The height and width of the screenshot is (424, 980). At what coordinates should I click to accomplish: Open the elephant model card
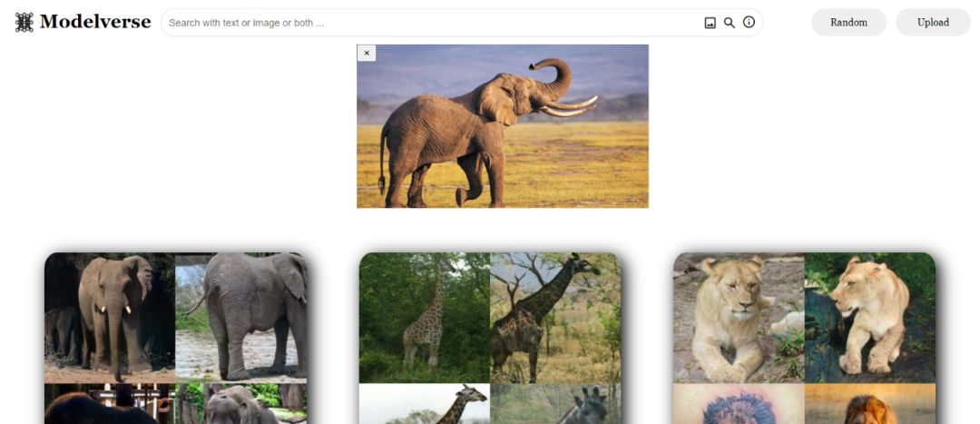(x=176, y=339)
